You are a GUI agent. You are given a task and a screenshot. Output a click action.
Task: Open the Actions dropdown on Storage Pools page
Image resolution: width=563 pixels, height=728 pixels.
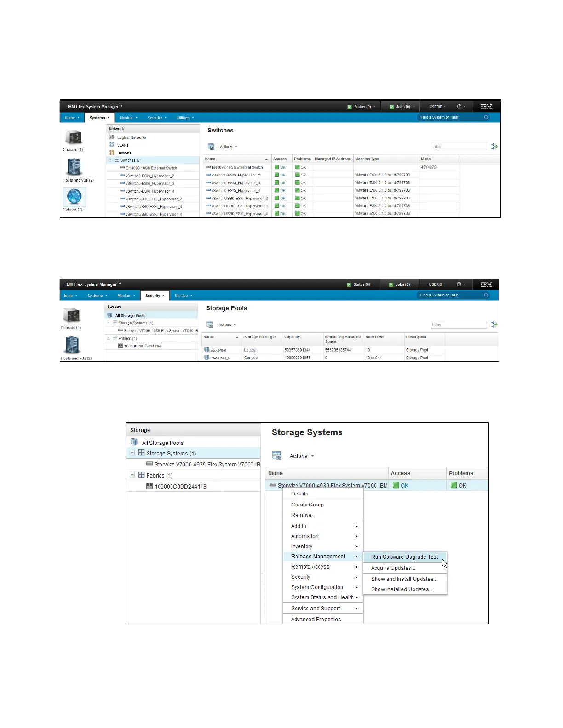click(x=227, y=324)
